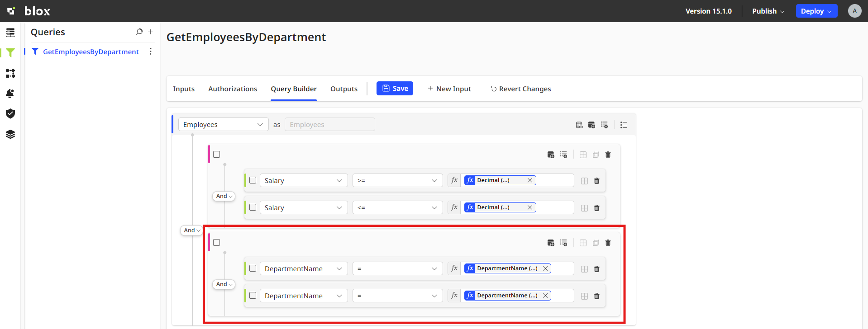Switch to the Authorizations tab

pos(233,89)
